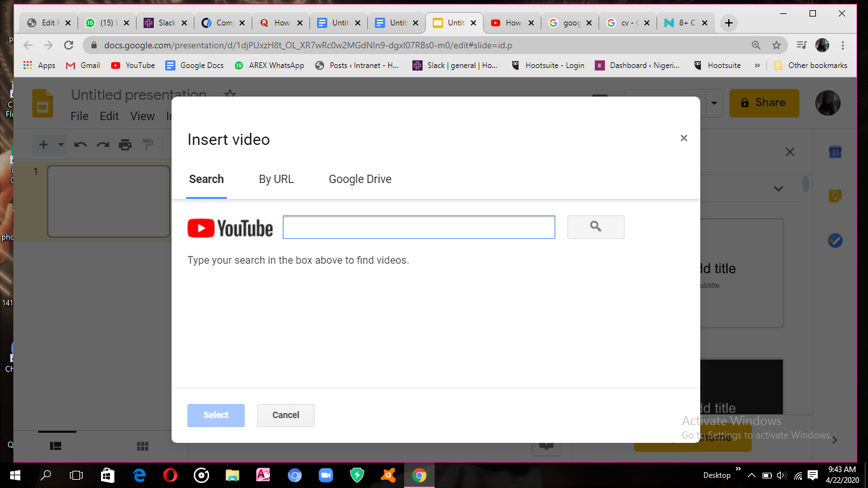This screenshot has width=868, height=488.
Task: Open the Action Center notifications icon
Action: pyautogui.click(x=812, y=475)
